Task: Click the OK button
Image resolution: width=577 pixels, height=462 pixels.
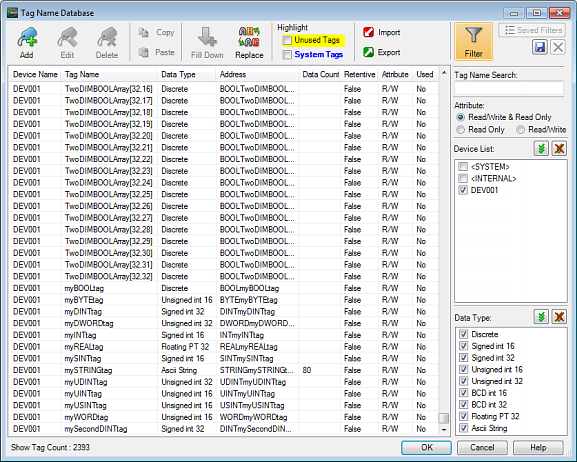Action: 426,447
